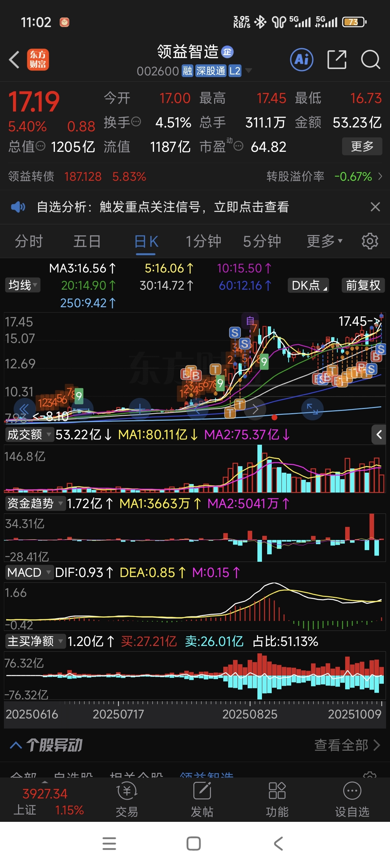Open the 主买净额 indicator dropdown

[35, 641]
